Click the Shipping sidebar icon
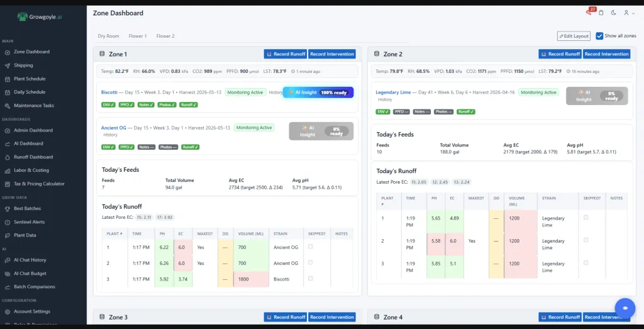 (x=7, y=65)
